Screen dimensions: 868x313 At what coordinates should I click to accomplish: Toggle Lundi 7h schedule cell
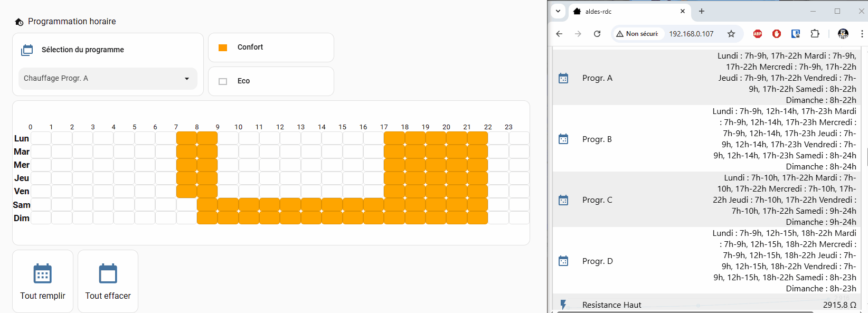[x=186, y=138]
